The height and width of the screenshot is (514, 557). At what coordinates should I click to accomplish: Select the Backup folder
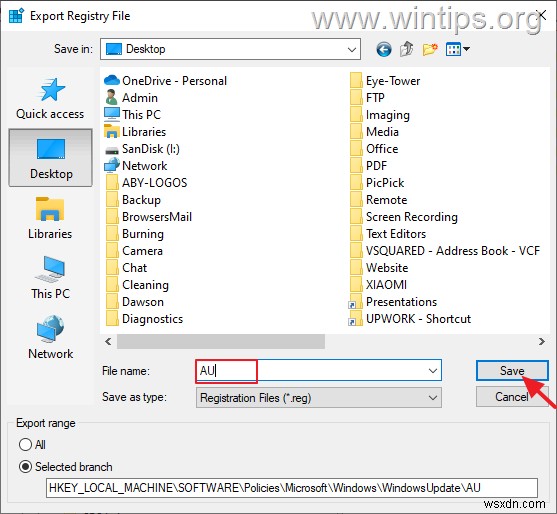(134, 200)
